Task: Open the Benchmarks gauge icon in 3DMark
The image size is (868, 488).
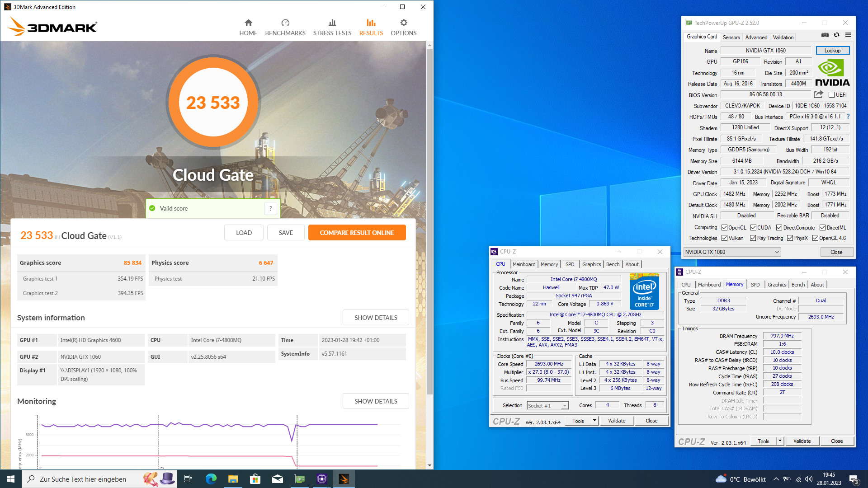Action: click(285, 23)
